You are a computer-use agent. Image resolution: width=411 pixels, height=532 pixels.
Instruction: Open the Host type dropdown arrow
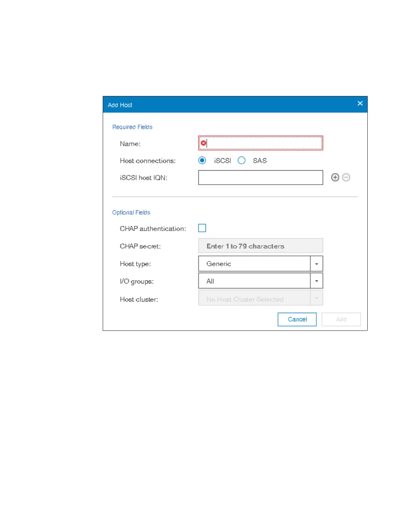317,264
